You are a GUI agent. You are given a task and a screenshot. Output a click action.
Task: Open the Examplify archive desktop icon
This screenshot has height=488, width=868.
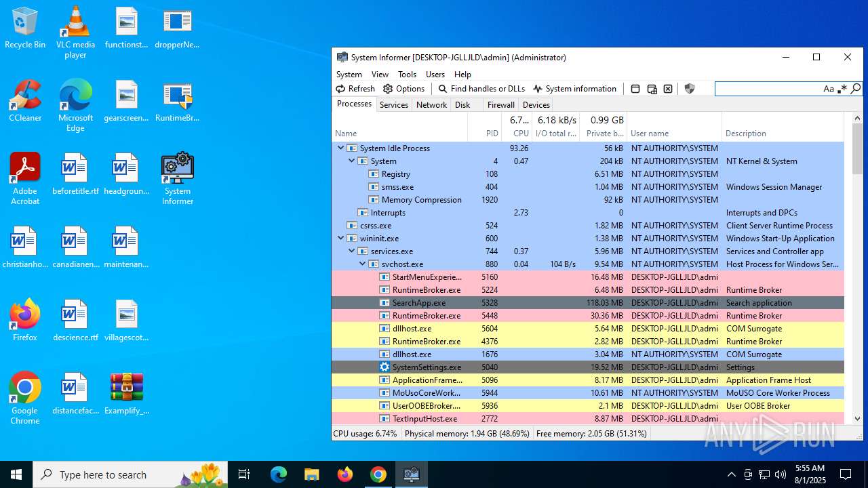click(127, 394)
